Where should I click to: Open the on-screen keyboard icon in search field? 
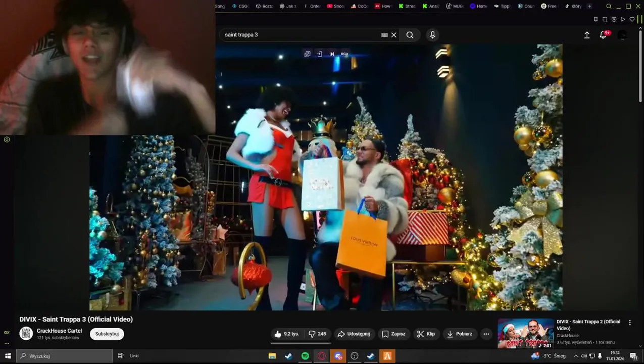tap(384, 35)
